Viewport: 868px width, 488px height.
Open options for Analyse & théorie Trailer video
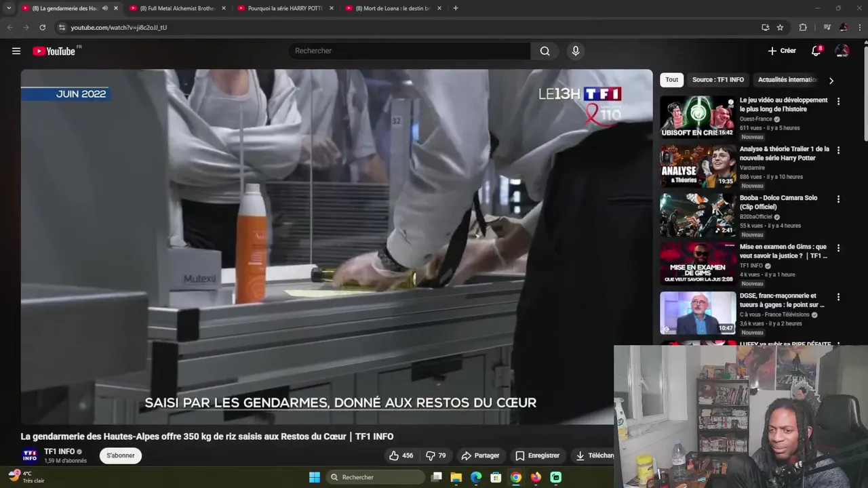click(x=838, y=150)
